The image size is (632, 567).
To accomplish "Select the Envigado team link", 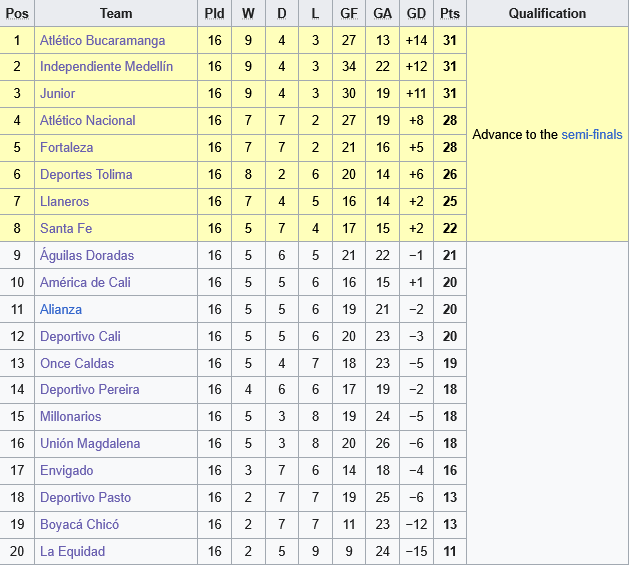I will (66, 471).
